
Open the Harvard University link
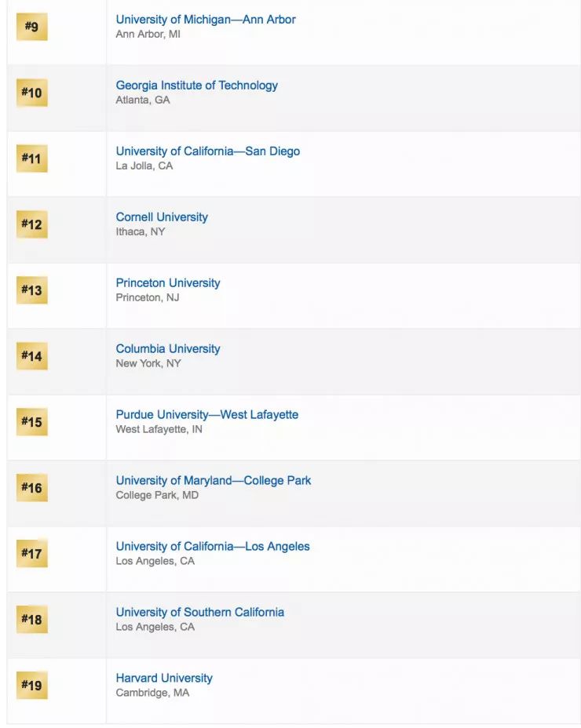click(x=164, y=679)
